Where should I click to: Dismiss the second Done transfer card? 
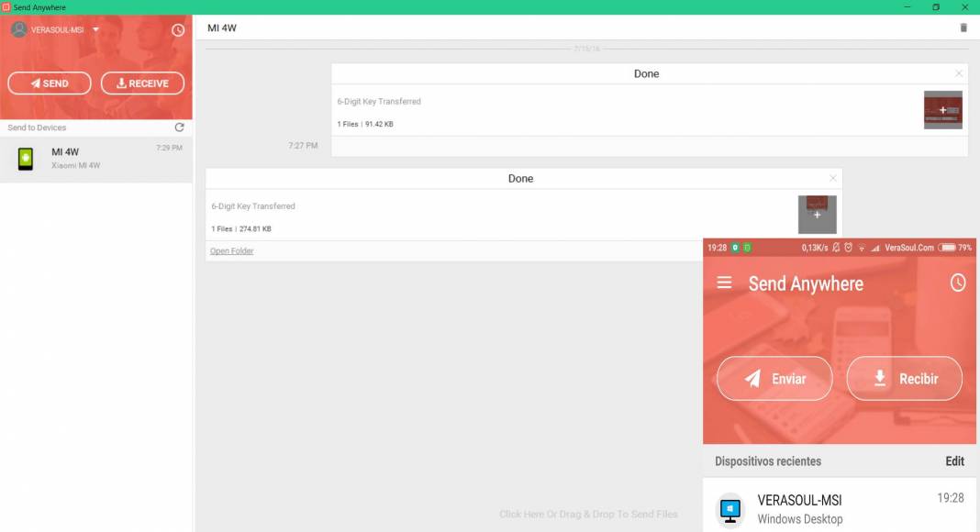pos(833,179)
